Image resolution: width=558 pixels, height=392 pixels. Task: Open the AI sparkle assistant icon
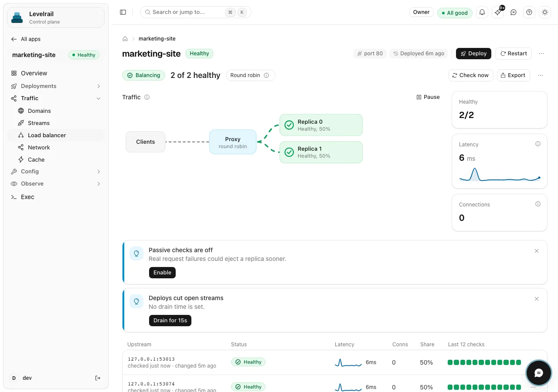point(498,12)
